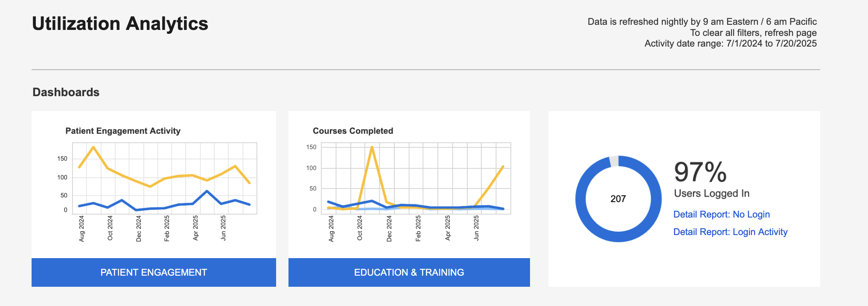Open the PATIENT ENGAGEMENT dashboard button
Screen dimensions: 868x306
[x=154, y=272]
